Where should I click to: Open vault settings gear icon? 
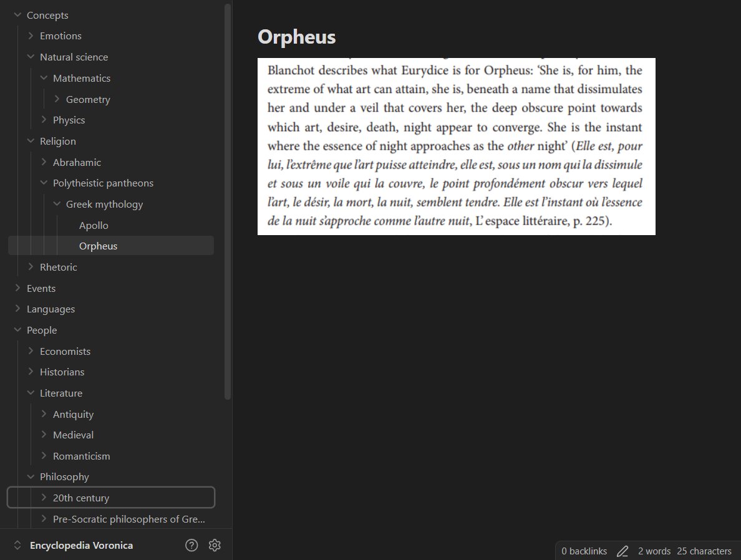(x=215, y=546)
